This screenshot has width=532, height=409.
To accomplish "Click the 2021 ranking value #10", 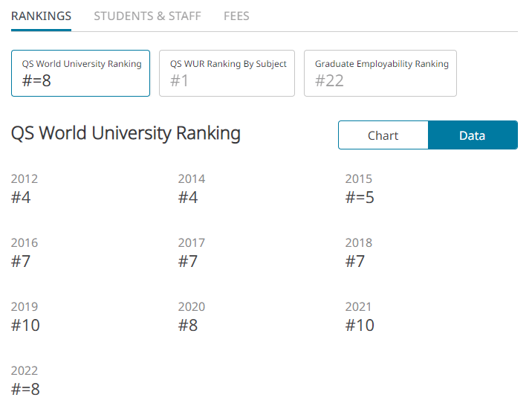I will click(360, 325).
